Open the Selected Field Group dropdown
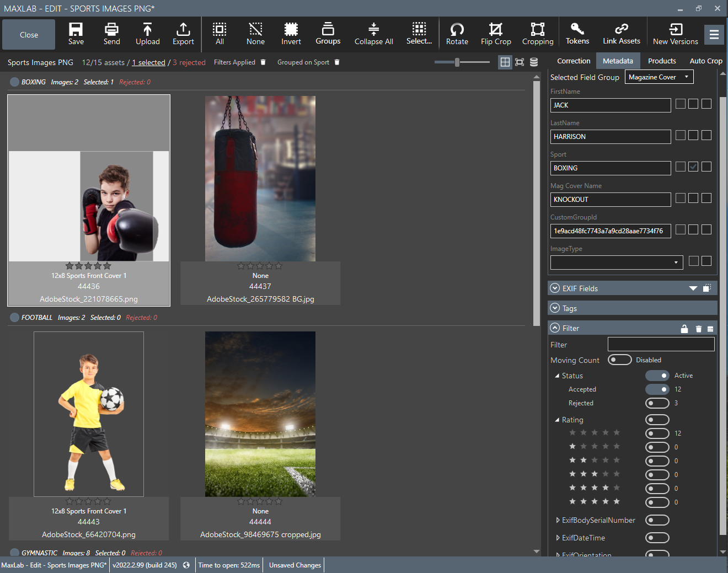 tap(659, 77)
